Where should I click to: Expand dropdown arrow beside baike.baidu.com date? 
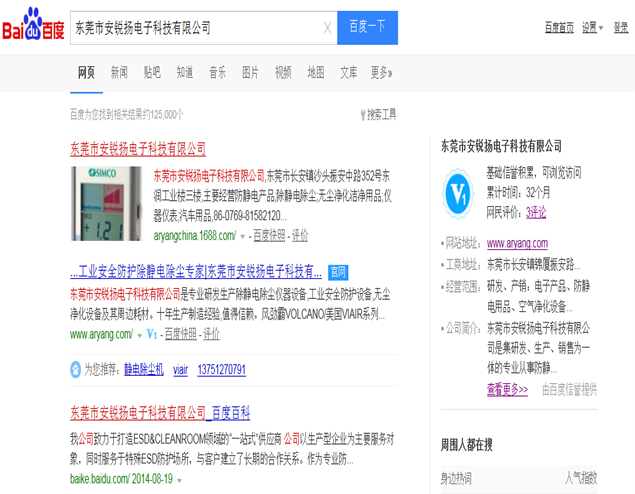(x=179, y=481)
